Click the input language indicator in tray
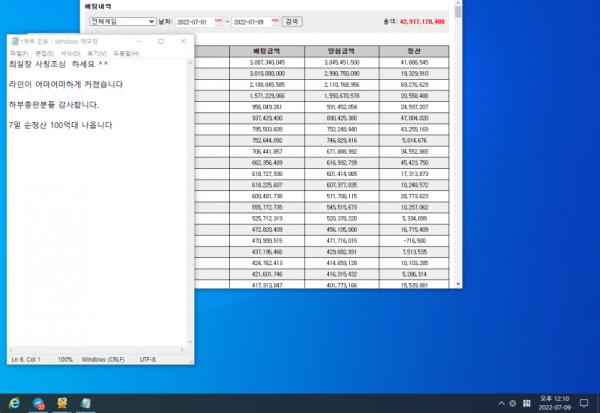This screenshot has width=600, height=413. (526, 403)
